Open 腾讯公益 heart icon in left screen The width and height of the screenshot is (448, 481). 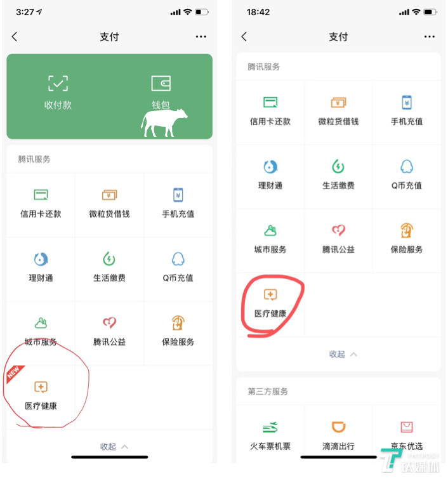click(x=109, y=331)
